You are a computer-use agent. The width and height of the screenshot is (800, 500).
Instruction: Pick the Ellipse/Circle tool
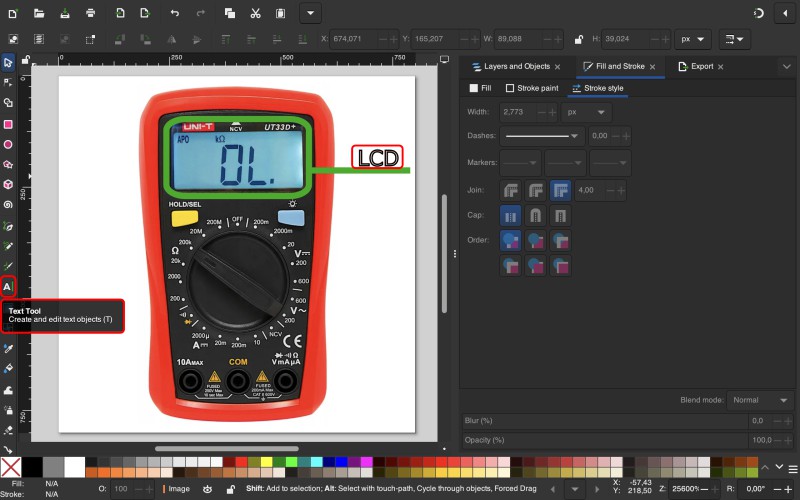(x=8, y=144)
